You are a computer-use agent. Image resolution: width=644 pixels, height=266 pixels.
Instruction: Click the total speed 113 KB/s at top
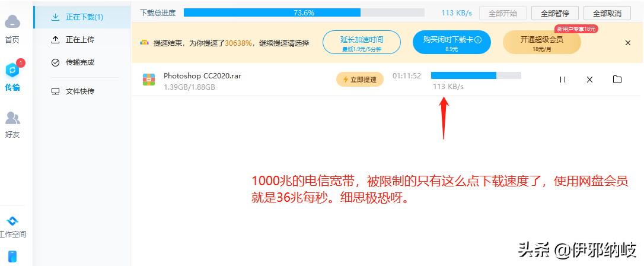click(456, 12)
